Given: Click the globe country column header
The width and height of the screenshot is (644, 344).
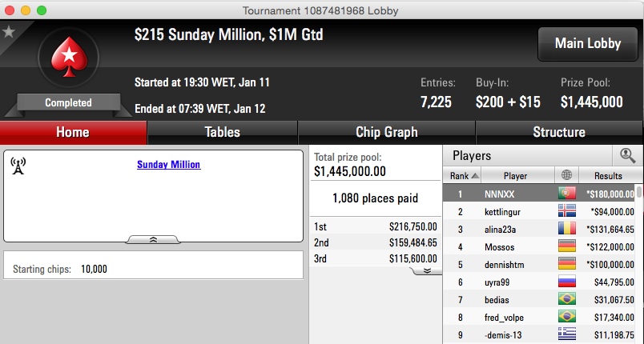Looking at the screenshot, I should click(566, 175).
